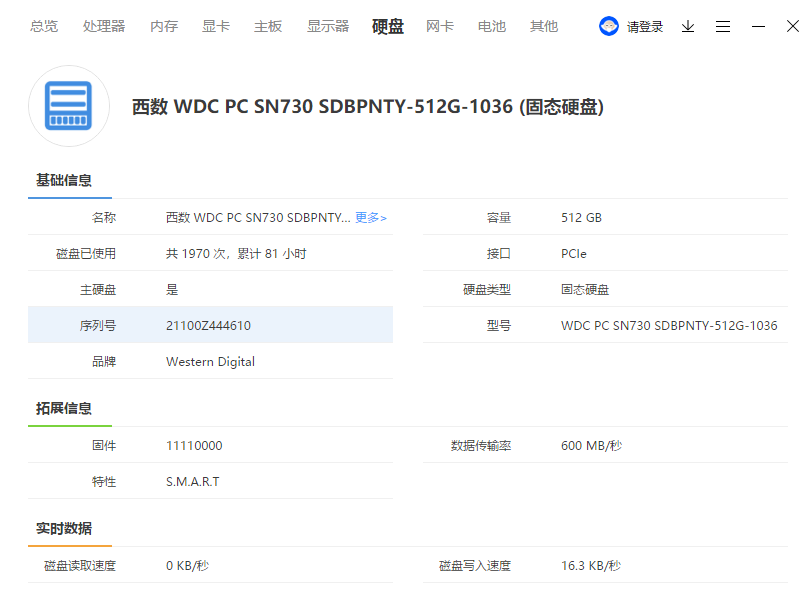Image resolution: width=803 pixels, height=590 pixels.
Task: Click the PCIe interface value
Action: (x=574, y=254)
